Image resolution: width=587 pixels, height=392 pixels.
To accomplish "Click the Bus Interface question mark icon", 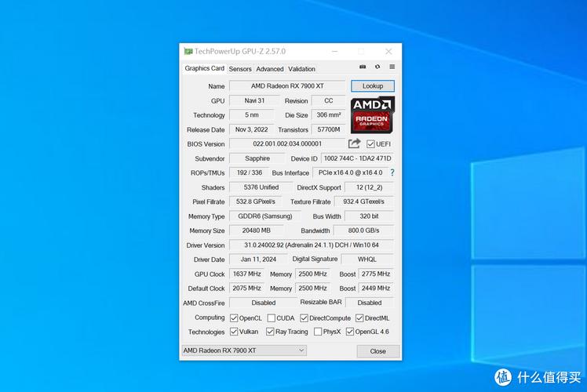I will click(x=392, y=172).
